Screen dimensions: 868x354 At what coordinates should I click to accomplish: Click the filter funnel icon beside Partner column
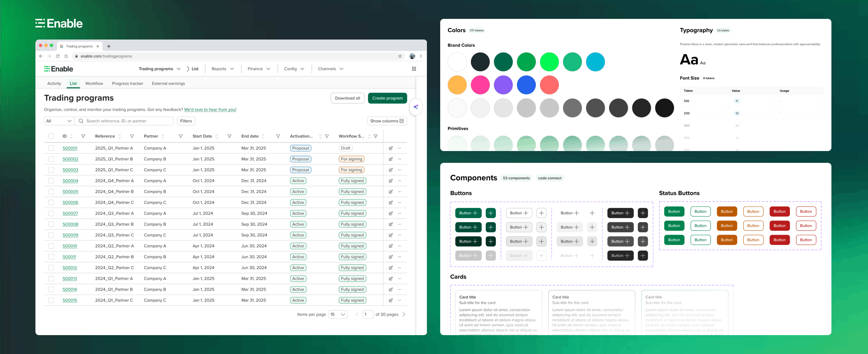181,136
